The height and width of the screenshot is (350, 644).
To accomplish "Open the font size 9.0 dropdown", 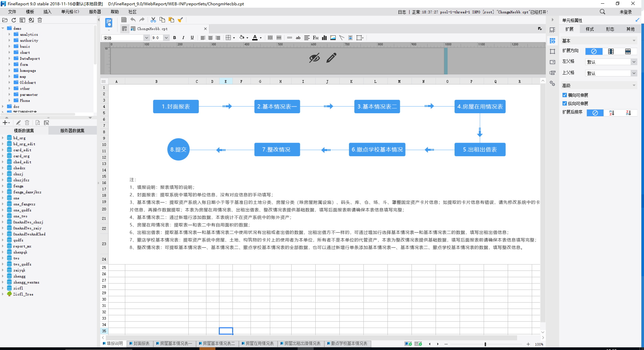I will [166, 38].
